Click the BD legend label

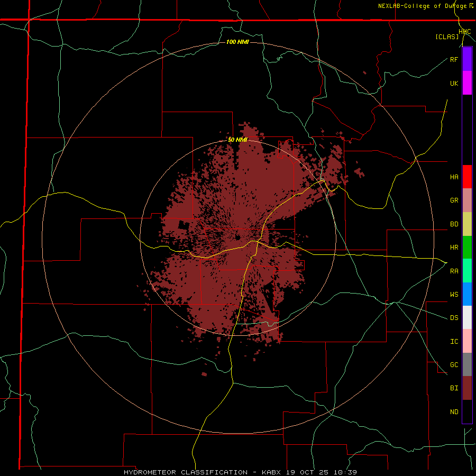click(454, 224)
